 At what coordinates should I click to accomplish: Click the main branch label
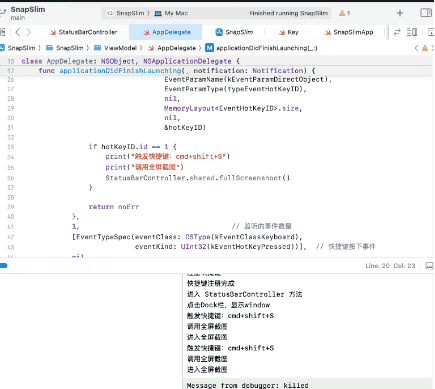point(18,18)
